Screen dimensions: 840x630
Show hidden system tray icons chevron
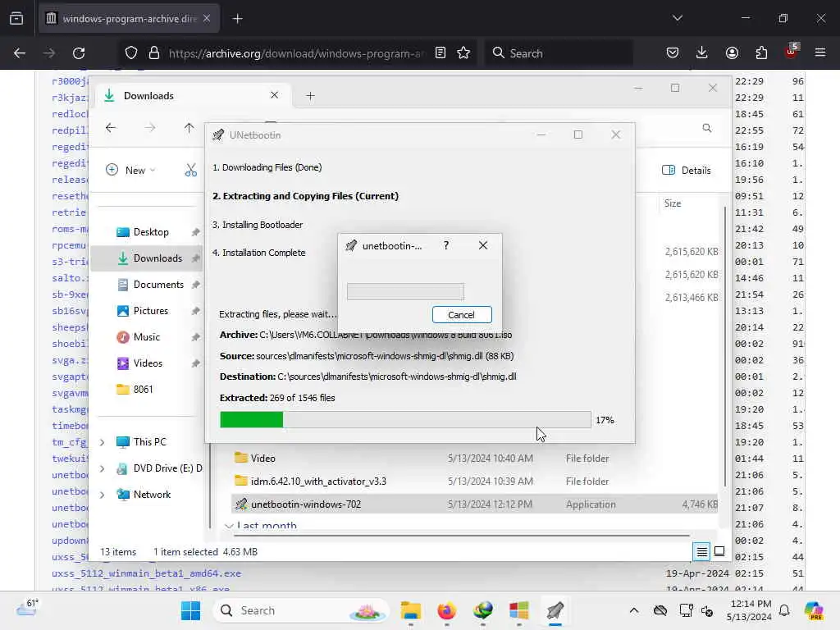(634, 610)
